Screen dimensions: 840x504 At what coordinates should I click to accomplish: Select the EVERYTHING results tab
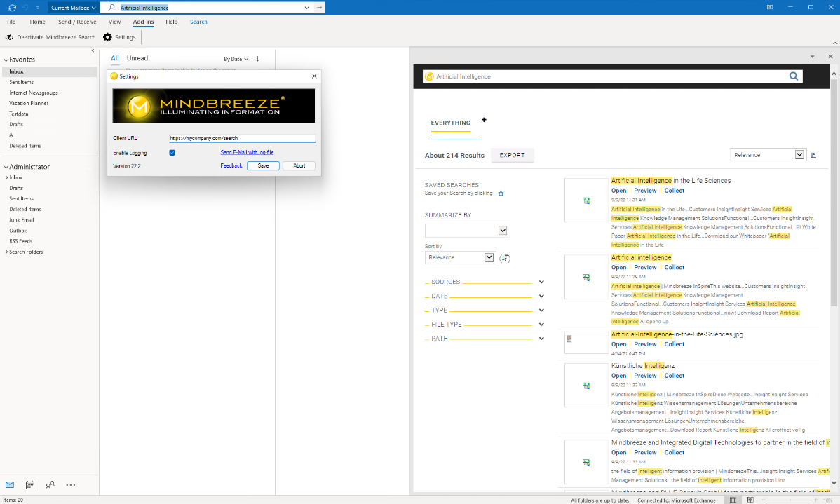tap(451, 123)
